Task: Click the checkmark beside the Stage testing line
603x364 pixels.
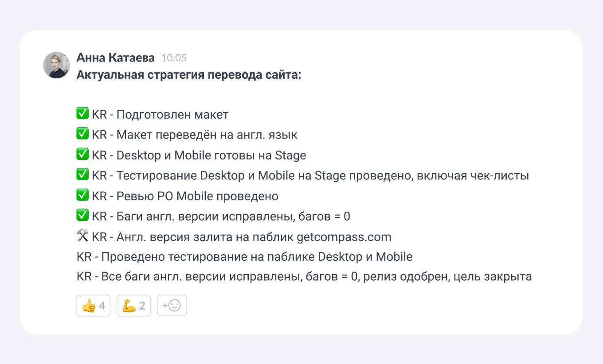Action: click(x=82, y=175)
